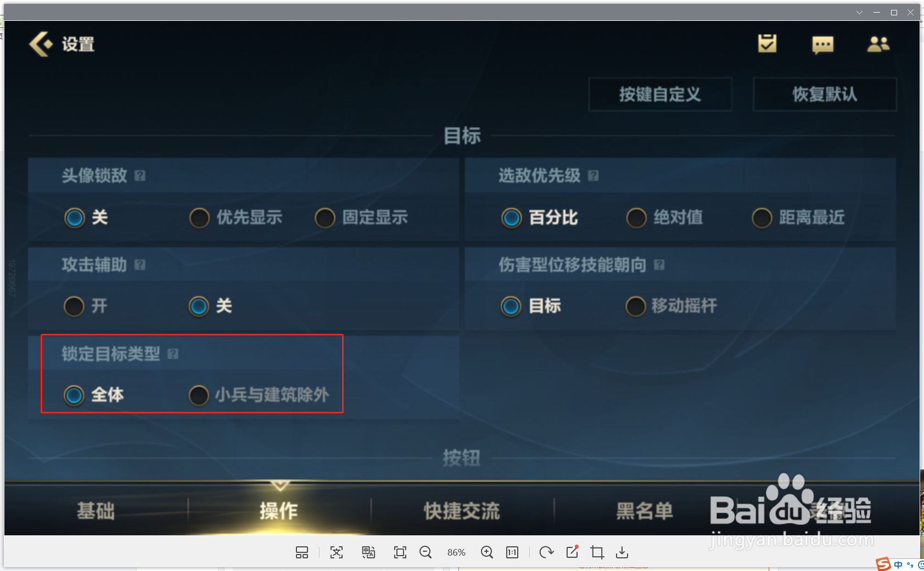Open help icon next to 锁定目标类型
The image size is (924, 571).
(x=173, y=354)
